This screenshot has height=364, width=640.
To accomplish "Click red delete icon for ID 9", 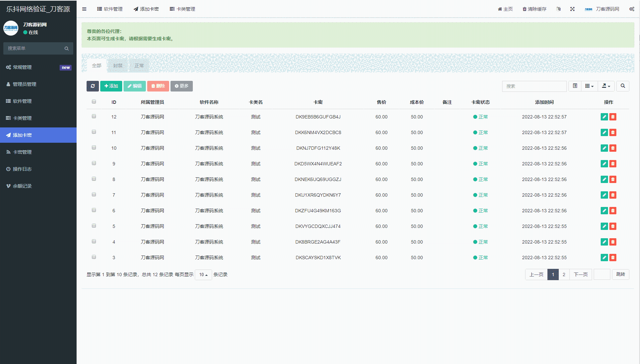I will [x=613, y=164].
